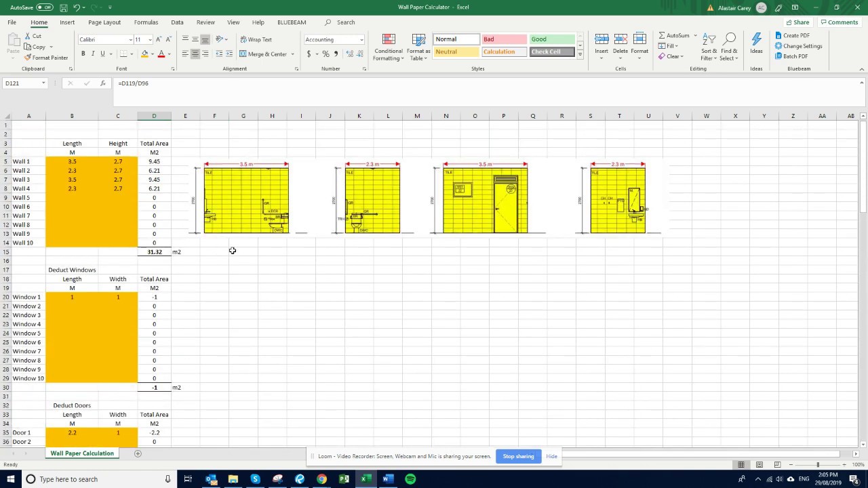This screenshot has width=868, height=488.
Task: Click Stop sharing in Loom bar
Action: pos(518,456)
